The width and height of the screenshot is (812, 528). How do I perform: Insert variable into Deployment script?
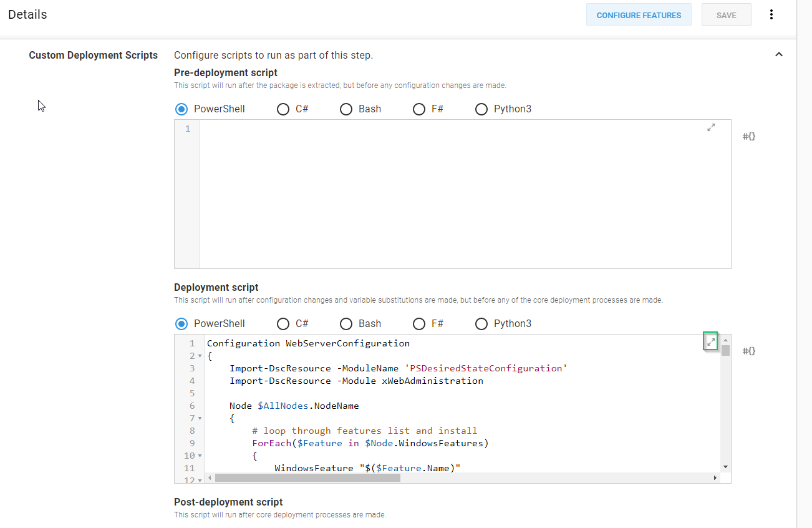748,351
